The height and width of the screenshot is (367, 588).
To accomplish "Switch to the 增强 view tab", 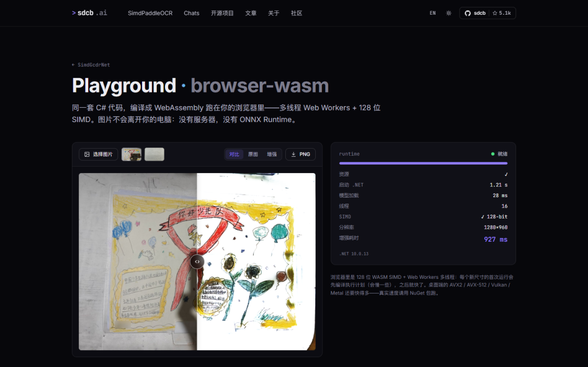I will pos(272,155).
